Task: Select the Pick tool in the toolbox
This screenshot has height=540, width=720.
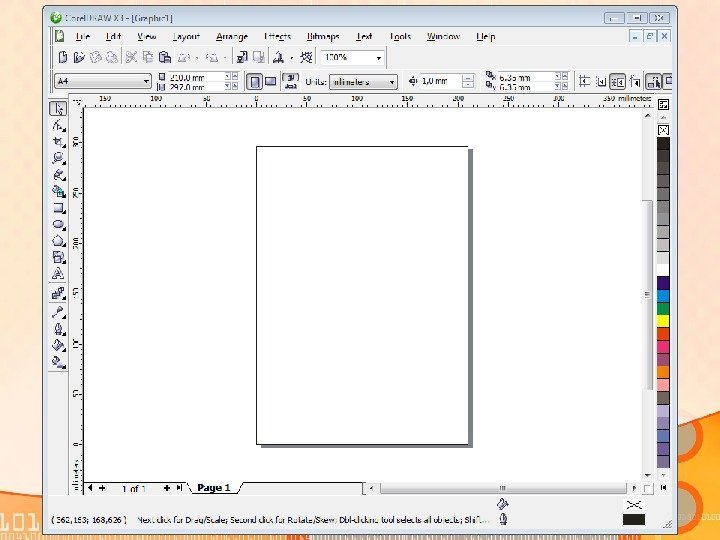Action: (x=58, y=109)
